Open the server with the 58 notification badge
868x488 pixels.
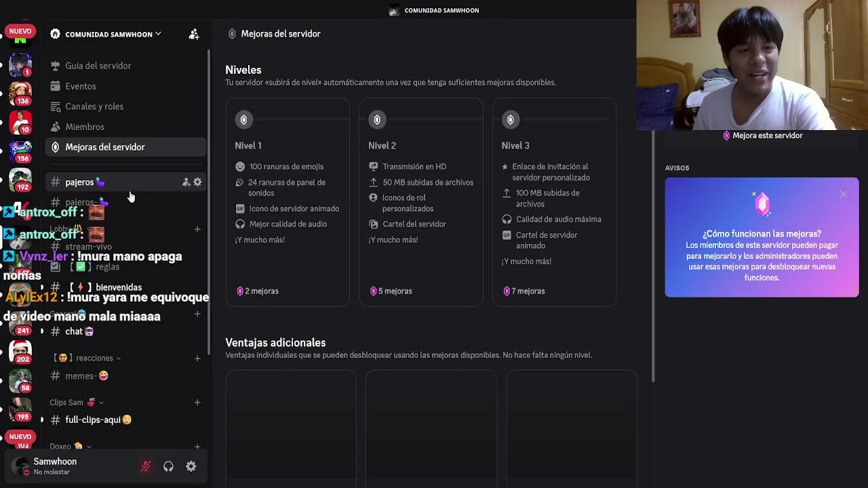[x=20, y=381]
